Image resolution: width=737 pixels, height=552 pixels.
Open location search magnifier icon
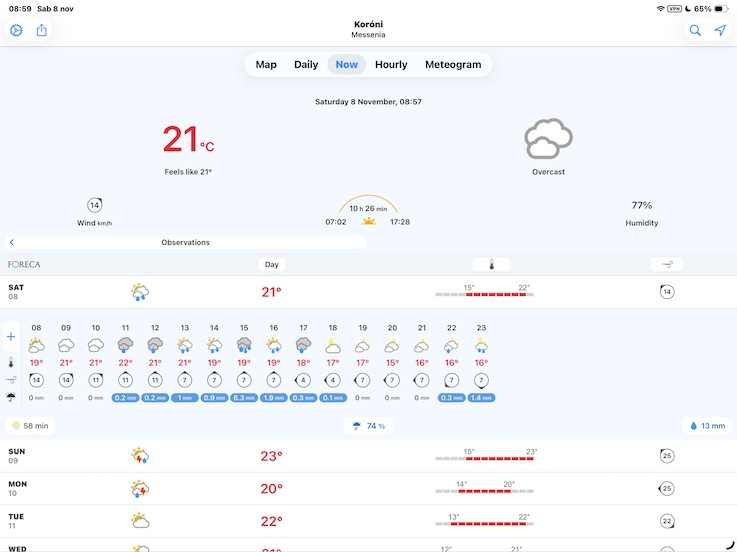695,31
